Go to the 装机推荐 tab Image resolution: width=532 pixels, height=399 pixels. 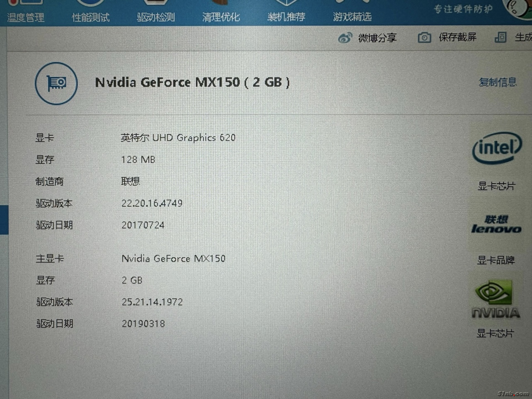pos(286,17)
